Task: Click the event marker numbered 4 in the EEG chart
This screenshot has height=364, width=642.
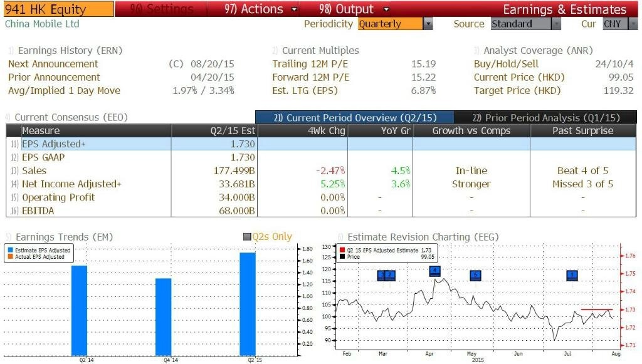Action: 435,271
